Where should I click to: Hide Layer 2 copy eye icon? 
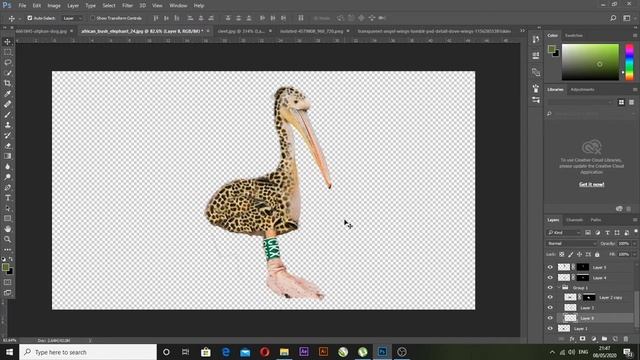pos(550,298)
